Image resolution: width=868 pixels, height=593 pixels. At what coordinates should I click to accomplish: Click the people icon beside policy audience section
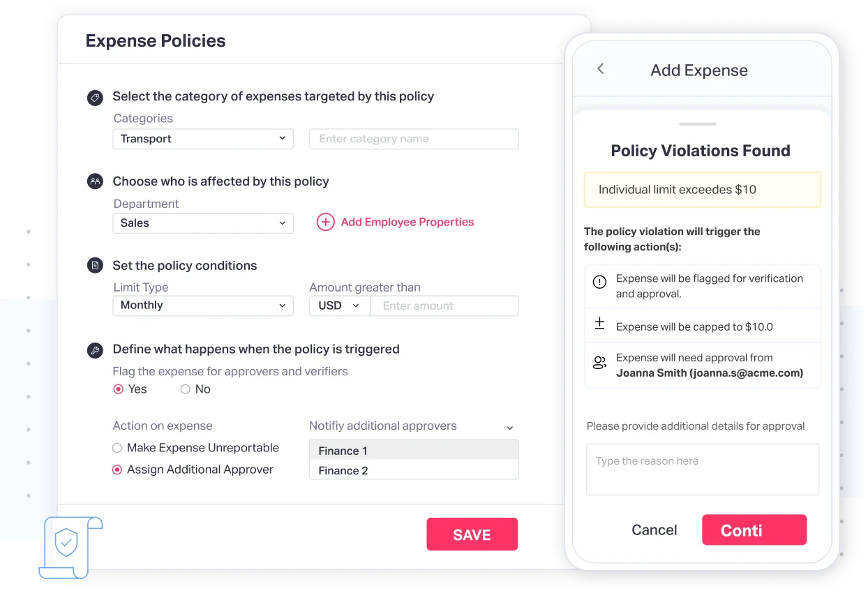[95, 181]
